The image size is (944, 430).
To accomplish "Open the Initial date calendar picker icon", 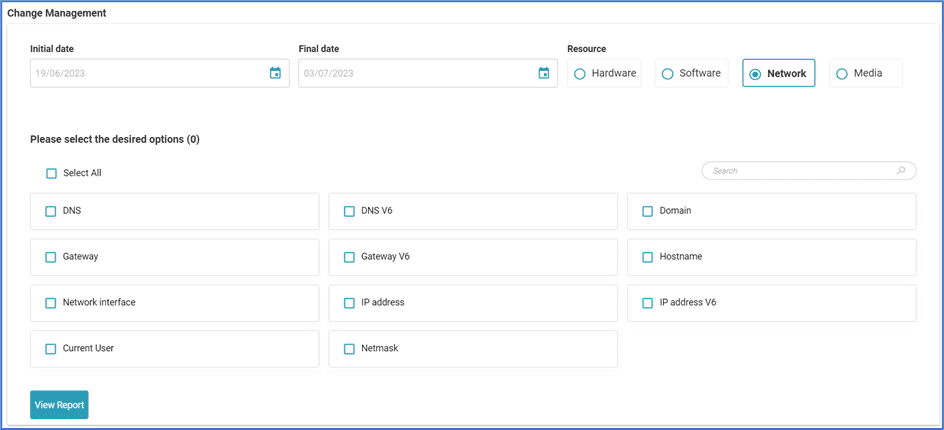I will 275,73.
